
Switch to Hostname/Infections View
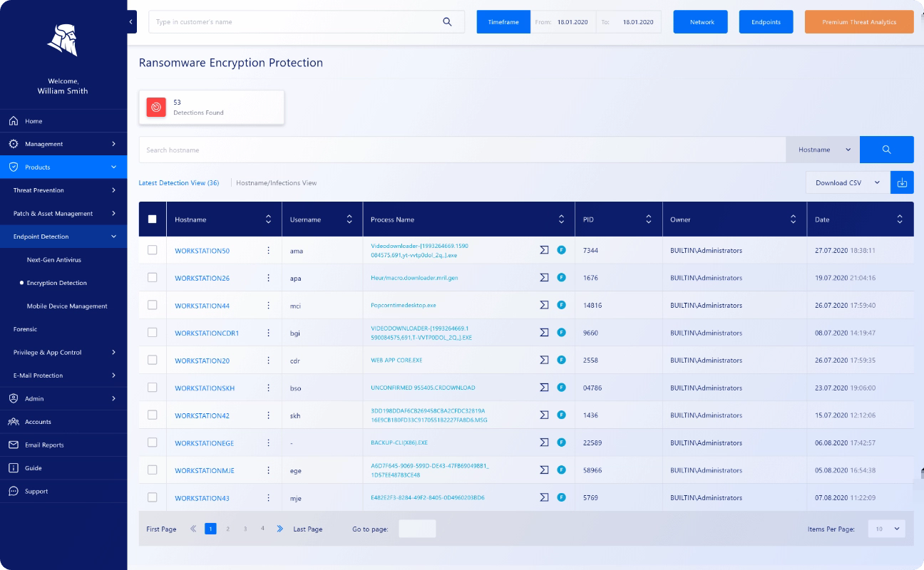[x=277, y=182]
